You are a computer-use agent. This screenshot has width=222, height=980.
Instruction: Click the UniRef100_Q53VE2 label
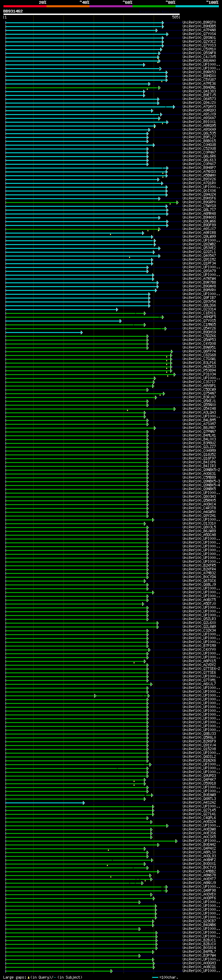point(199,248)
